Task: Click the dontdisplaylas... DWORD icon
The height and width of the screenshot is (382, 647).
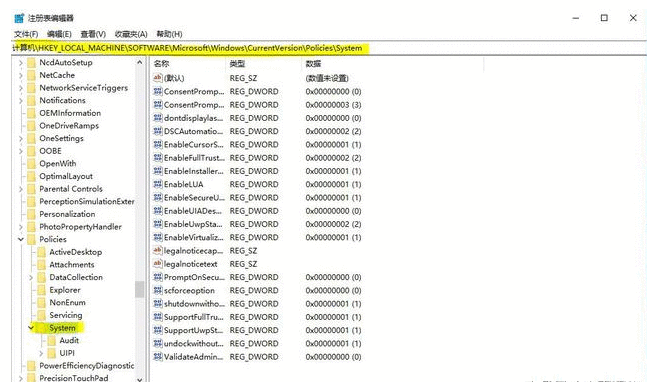Action: (157, 118)
